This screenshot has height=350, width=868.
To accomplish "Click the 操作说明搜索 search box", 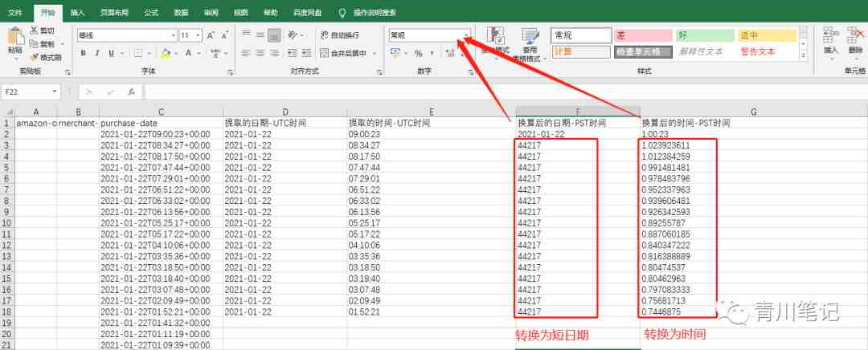I will point(375,12).
